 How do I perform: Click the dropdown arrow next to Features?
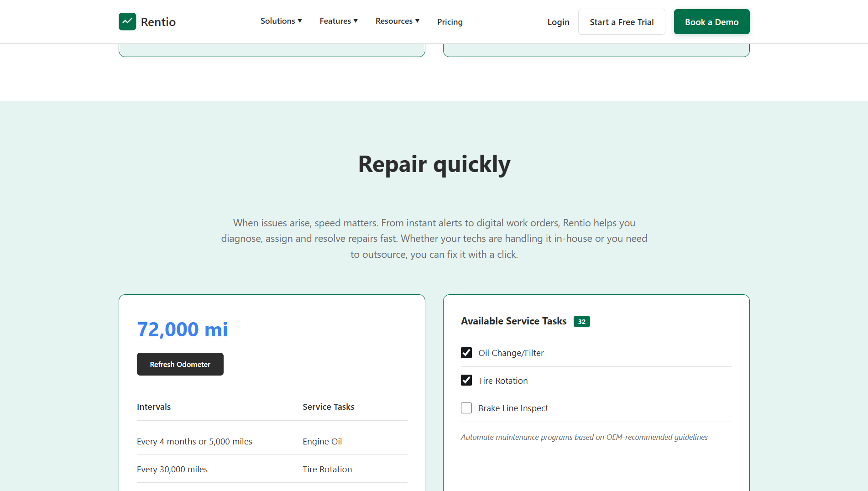pos(355,21)
